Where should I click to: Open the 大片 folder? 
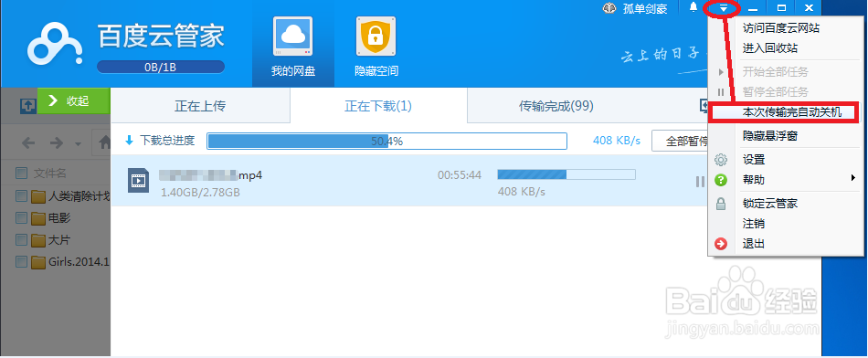(51, 239)
